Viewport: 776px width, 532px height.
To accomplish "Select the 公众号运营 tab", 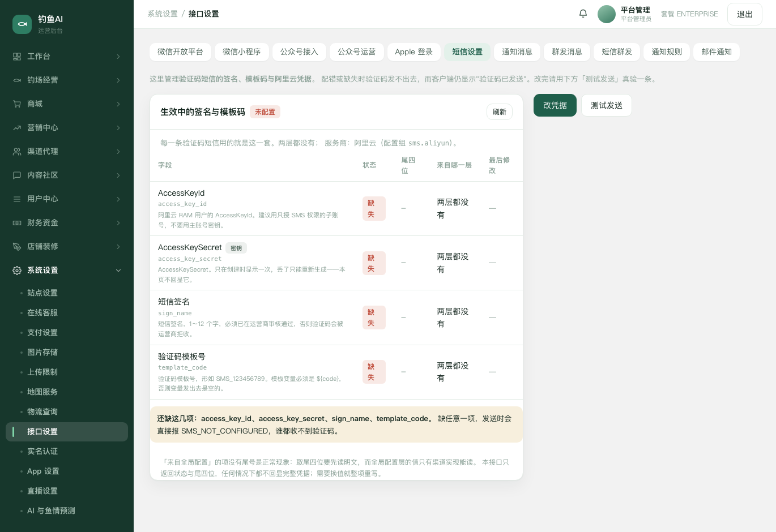I will [357, 52].
